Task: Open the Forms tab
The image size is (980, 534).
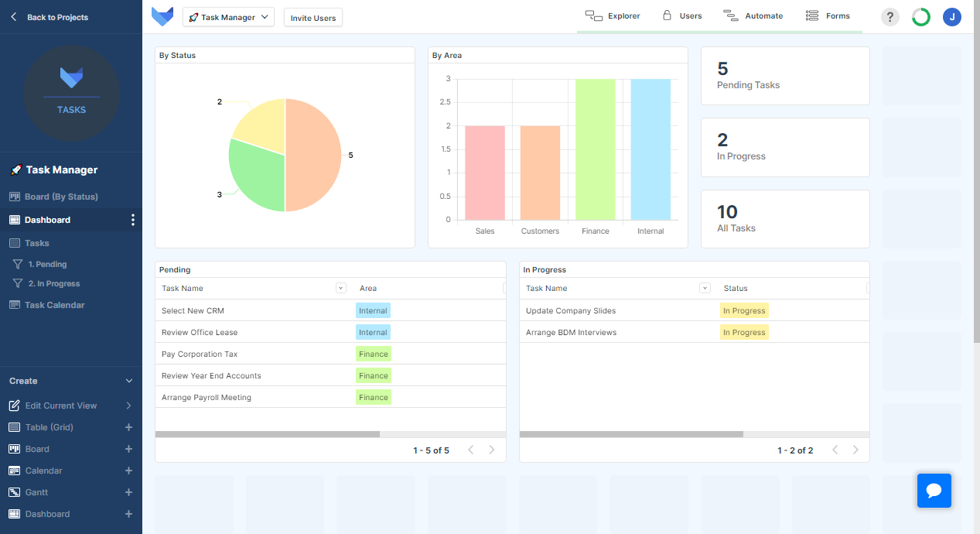Action: (828, 15)
